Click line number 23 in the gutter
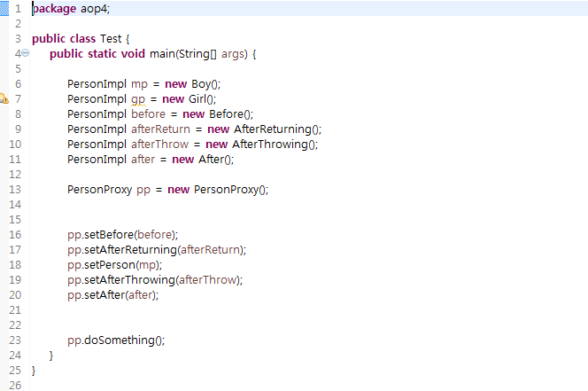The height and width of the screenshot is (391, 588). click(15, 340)
